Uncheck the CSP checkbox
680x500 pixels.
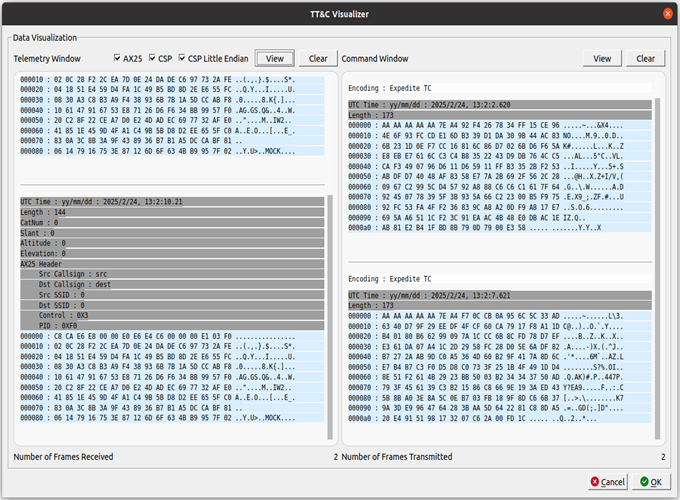coord(152,58)
